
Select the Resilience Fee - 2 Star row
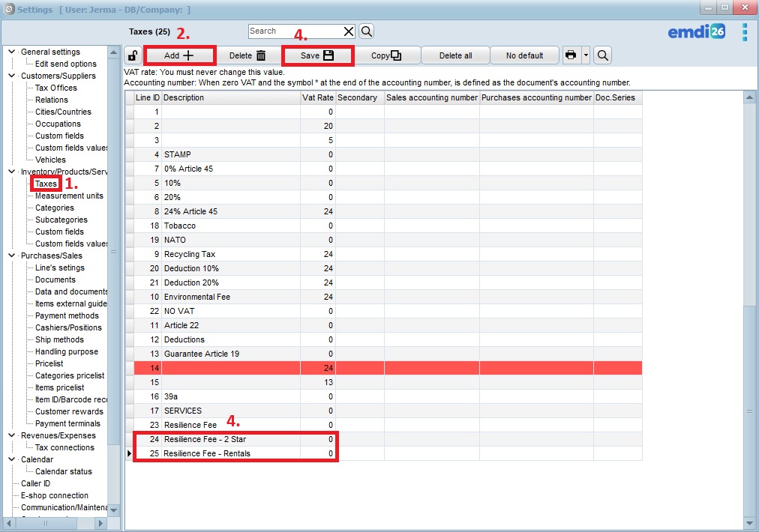388,439
